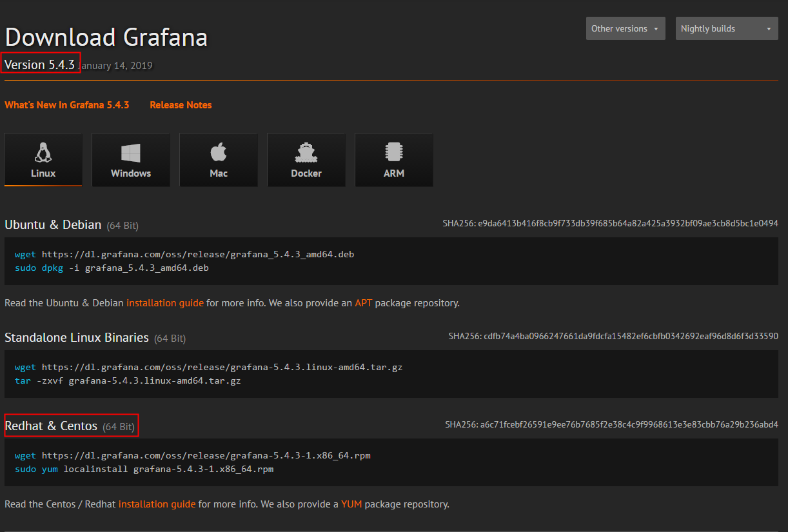This screenshot has height=532, width=788.
Task: Click the sudo yum localinstall command line
Action: click(144, 469)
